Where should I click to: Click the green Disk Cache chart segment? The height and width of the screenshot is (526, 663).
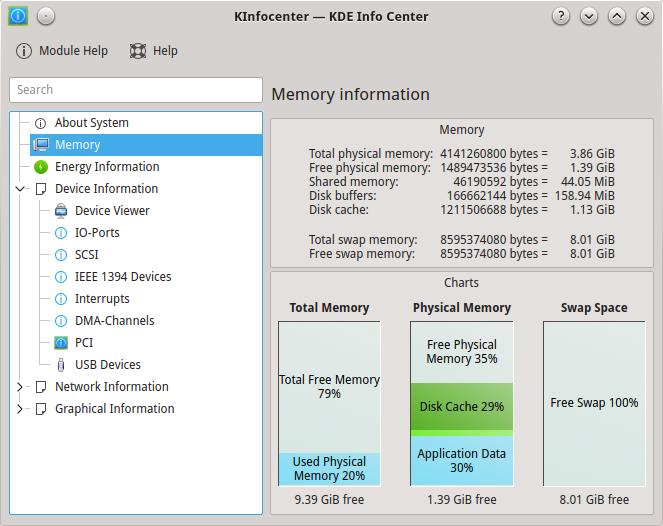pyautogui.click(x=461, y=407)
